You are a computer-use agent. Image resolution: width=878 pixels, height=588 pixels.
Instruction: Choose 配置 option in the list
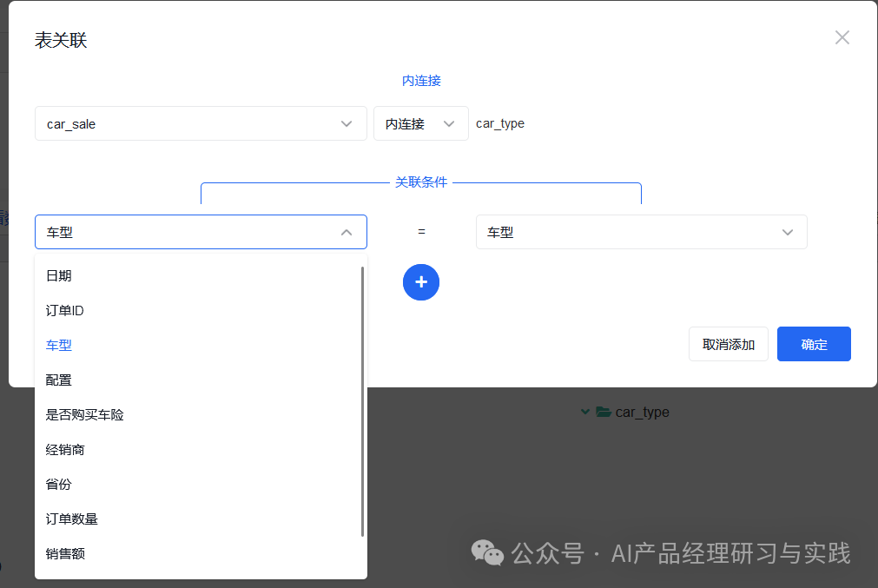[x=59, y=380]
